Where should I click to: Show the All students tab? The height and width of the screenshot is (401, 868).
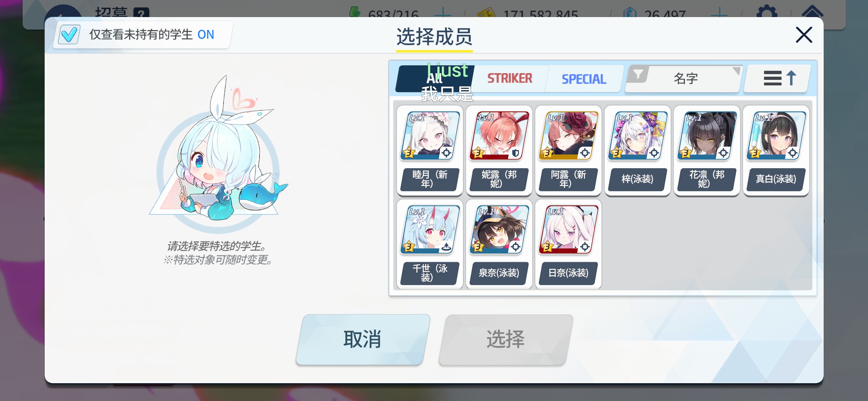pyautogui.click(x=434, y=78)
